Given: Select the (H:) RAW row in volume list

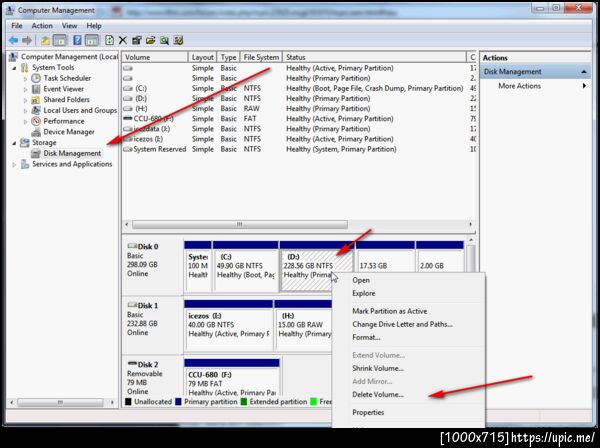Looking at the screenshot, I should [x=298, y=109].
